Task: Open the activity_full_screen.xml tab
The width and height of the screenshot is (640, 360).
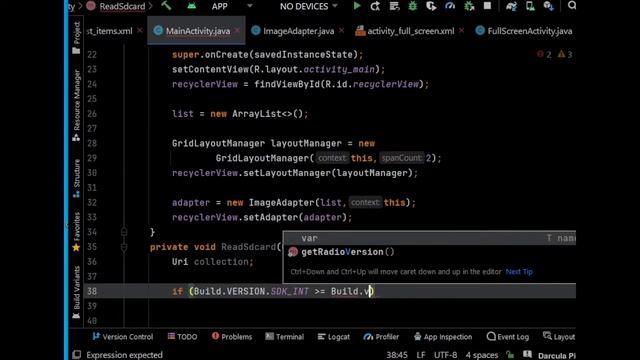Action: 410,31
